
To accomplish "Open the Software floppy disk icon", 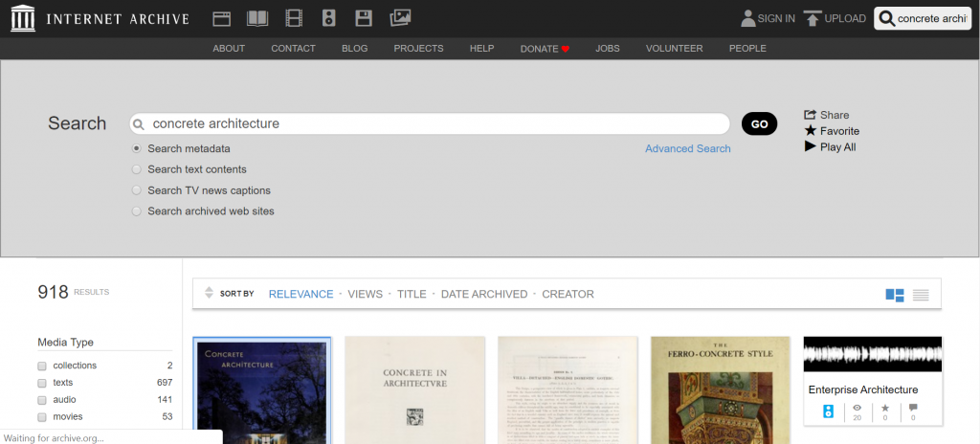I will pos(364,18).
